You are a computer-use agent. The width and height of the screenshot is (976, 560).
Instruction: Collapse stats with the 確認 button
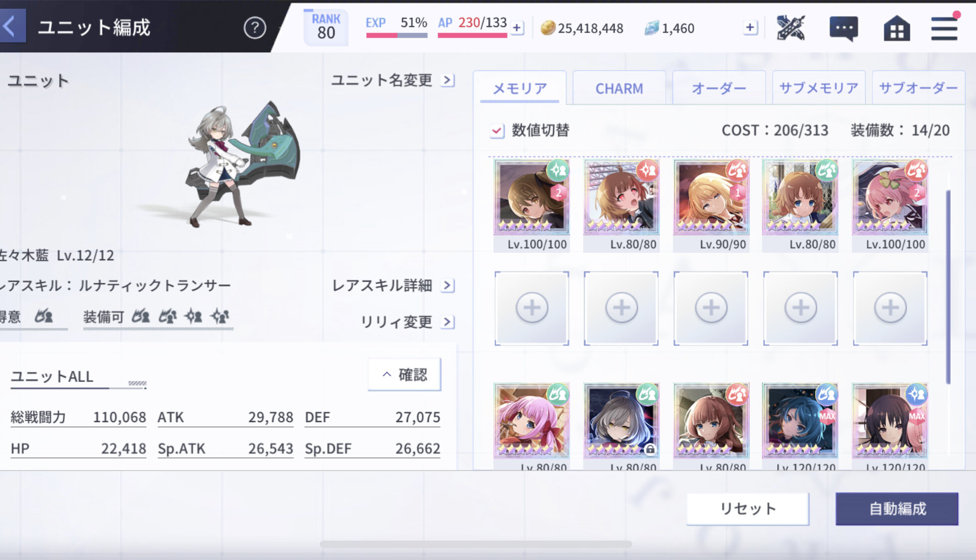pos(404,374)
